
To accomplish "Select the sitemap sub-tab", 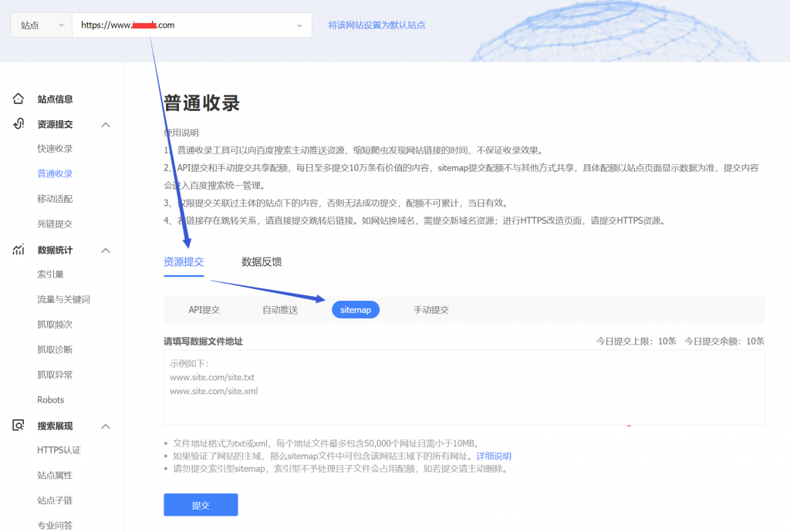I will click(356, 309).
